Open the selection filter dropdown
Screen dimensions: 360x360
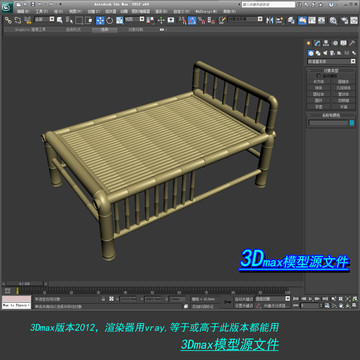coord(44,19)
